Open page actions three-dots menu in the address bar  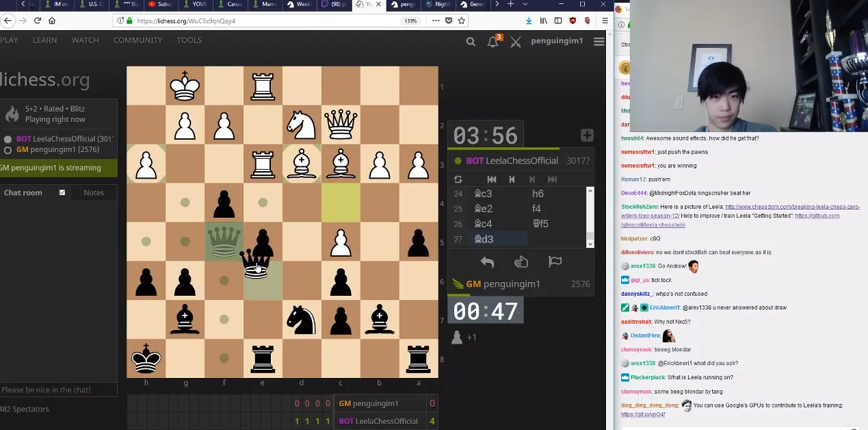point(436,21)
